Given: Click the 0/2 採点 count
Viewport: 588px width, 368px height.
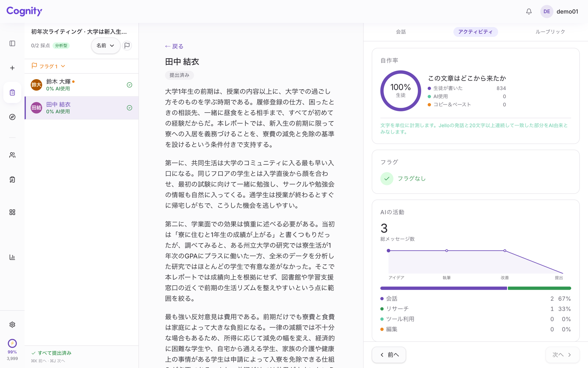Looking at the screenshot, I should pyautogui.click(x=40, y=46).
